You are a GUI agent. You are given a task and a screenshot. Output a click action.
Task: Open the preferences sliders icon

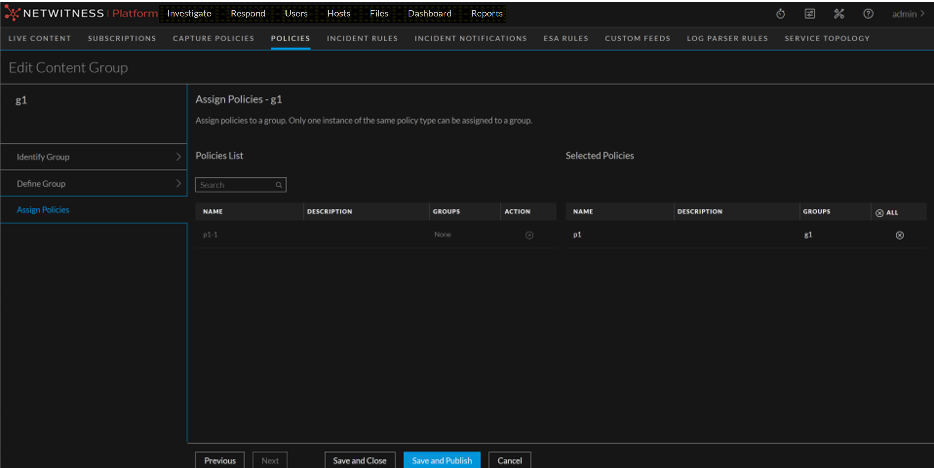pos(810,14)
